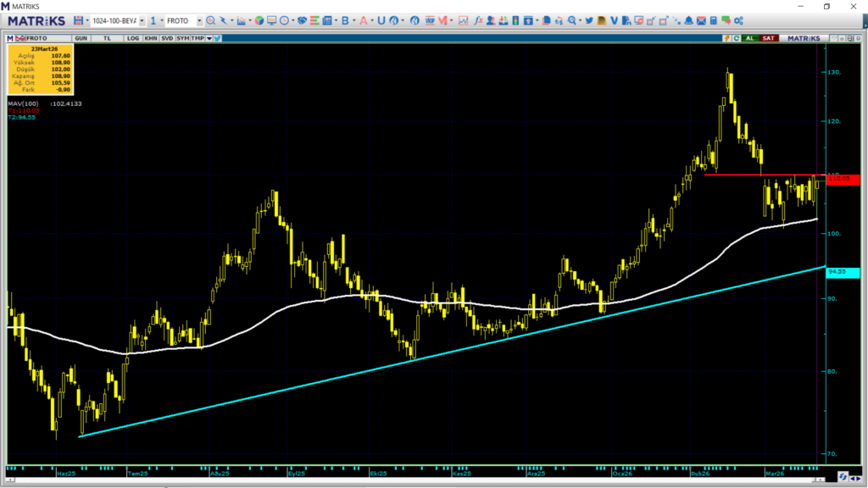Open the blue news page icon
The width and height of the screenshot is (868, 488).
tap(327, 20)
